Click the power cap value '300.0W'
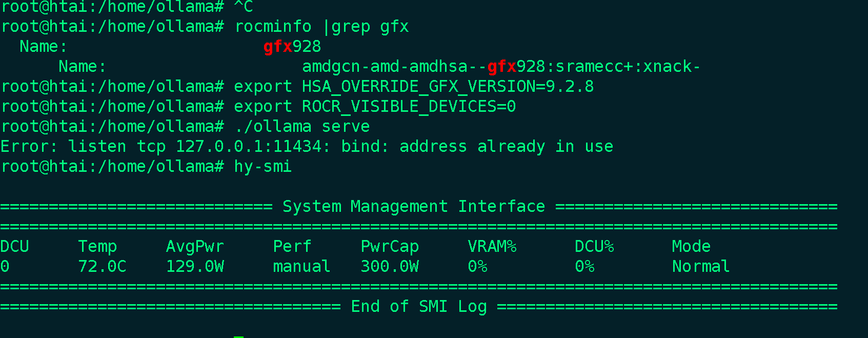This screenshot has height=338, width=868. (390, 267)
